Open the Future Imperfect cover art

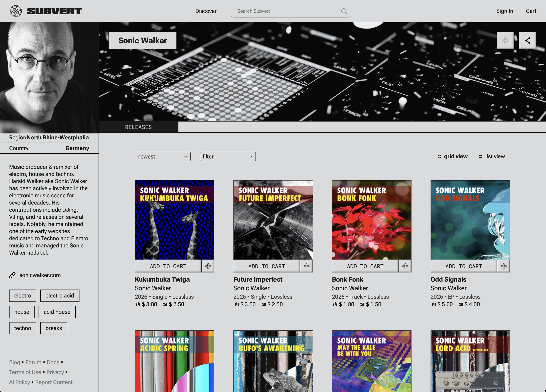(273, 220)
